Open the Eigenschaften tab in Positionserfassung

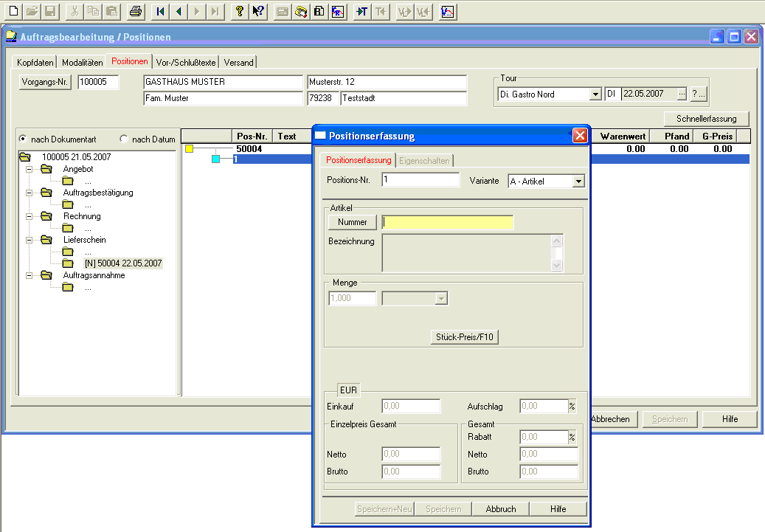[x=424, y=161]
